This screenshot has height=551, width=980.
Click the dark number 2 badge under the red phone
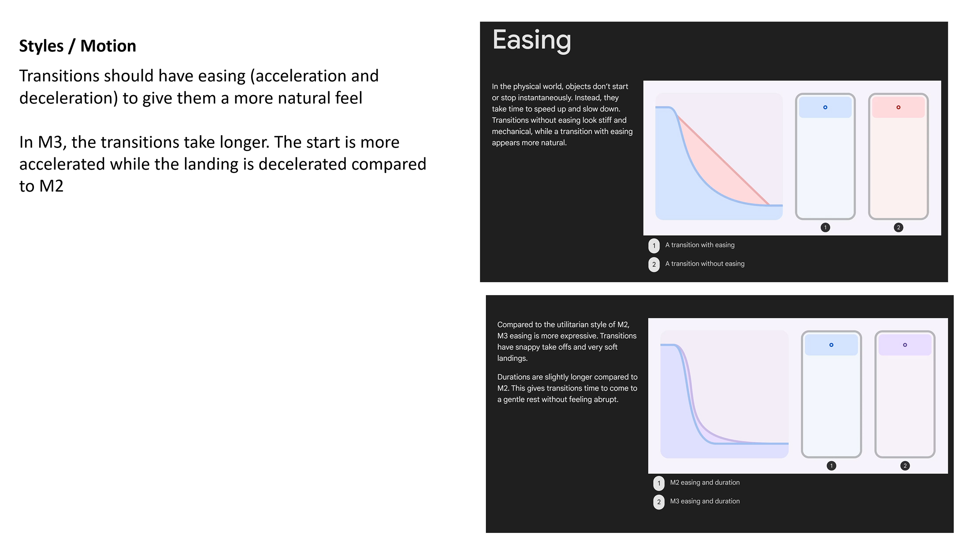898,227
